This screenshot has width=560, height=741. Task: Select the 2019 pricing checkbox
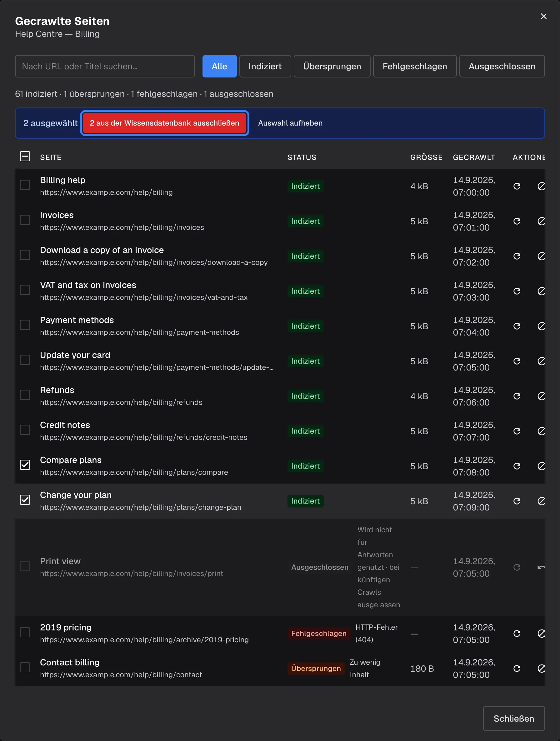25,633
